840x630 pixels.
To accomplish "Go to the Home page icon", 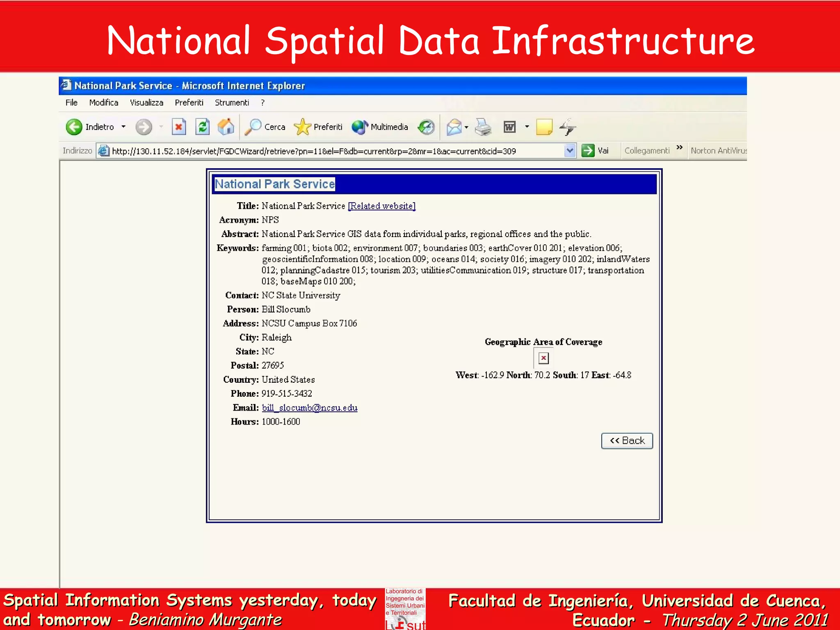I will point(226,127).
